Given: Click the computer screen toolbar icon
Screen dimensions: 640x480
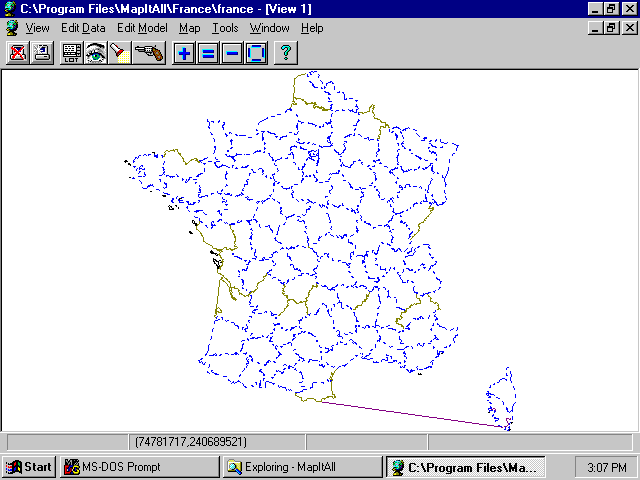Looking at the screenshot, I should click(x=42, y=53).
